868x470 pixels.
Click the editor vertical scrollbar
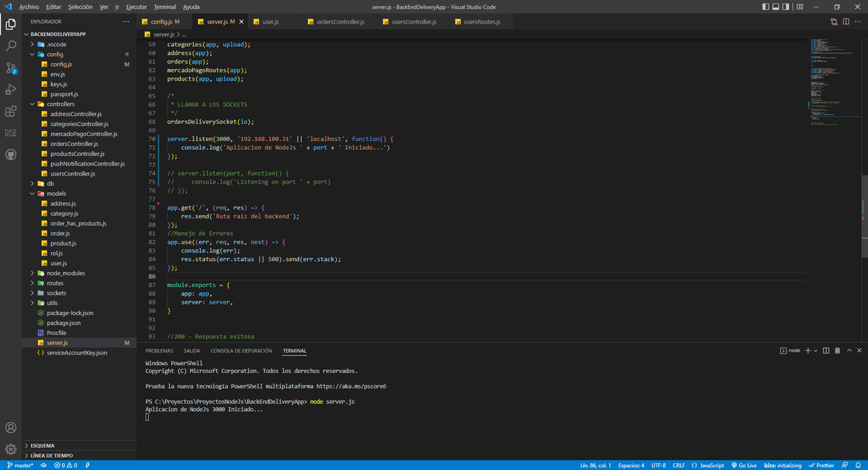[865, 216]
